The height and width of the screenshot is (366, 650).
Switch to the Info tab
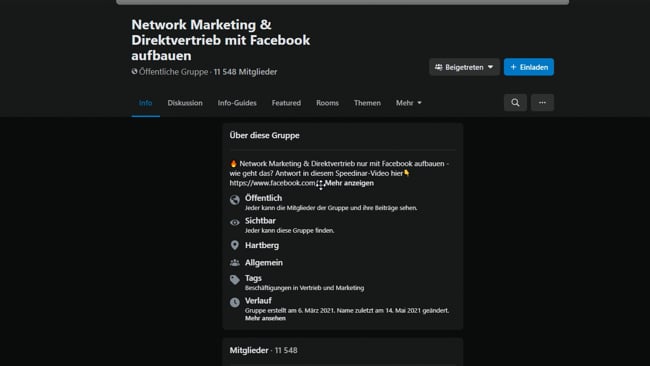tap(146, 103)
